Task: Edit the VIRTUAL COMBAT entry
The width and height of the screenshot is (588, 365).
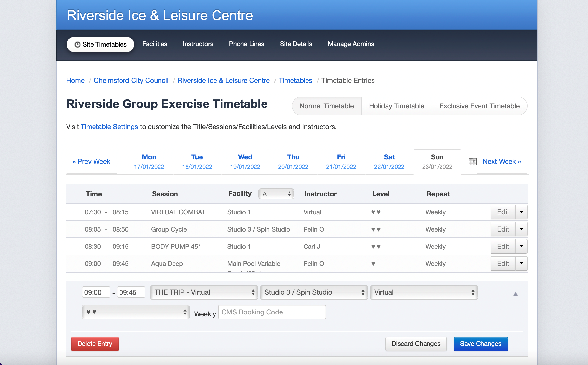Action: coord(503,212)
